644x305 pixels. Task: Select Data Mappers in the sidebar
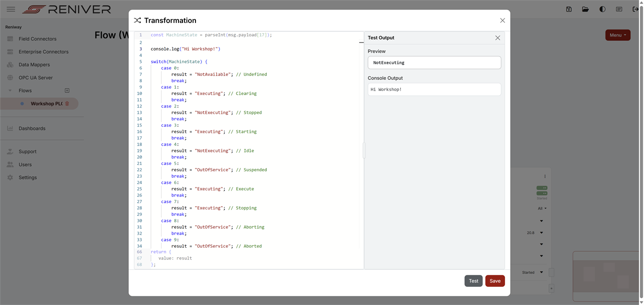34,64
